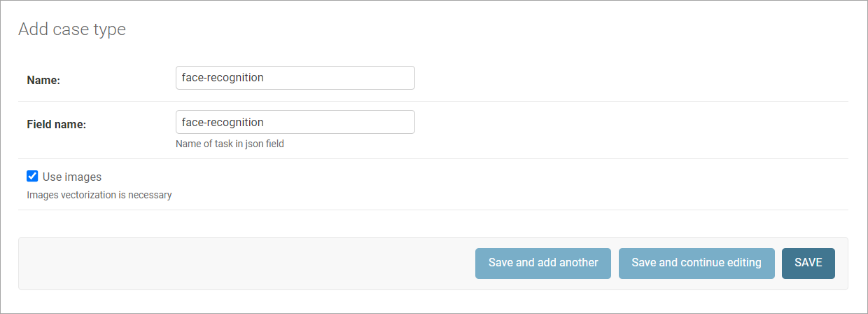Image resolution: width=868 pixels, height=314 pixels.
Task: Submit the form using the SAVE button
Action: click(808, 263)
